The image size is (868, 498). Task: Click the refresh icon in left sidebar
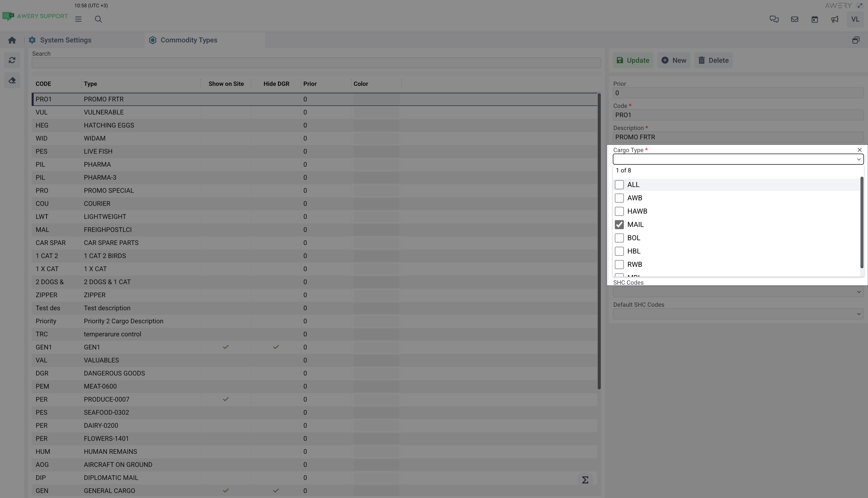pos(12,60)
